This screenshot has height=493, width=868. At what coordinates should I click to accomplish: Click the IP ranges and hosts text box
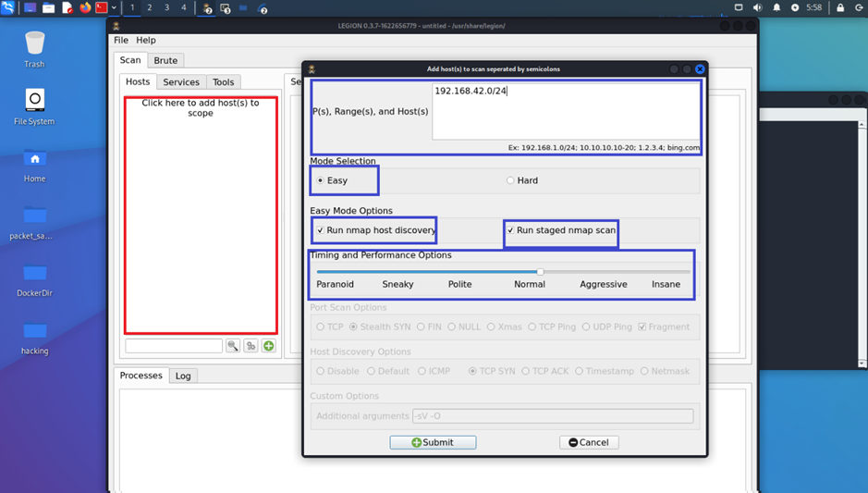click(566, 111)
